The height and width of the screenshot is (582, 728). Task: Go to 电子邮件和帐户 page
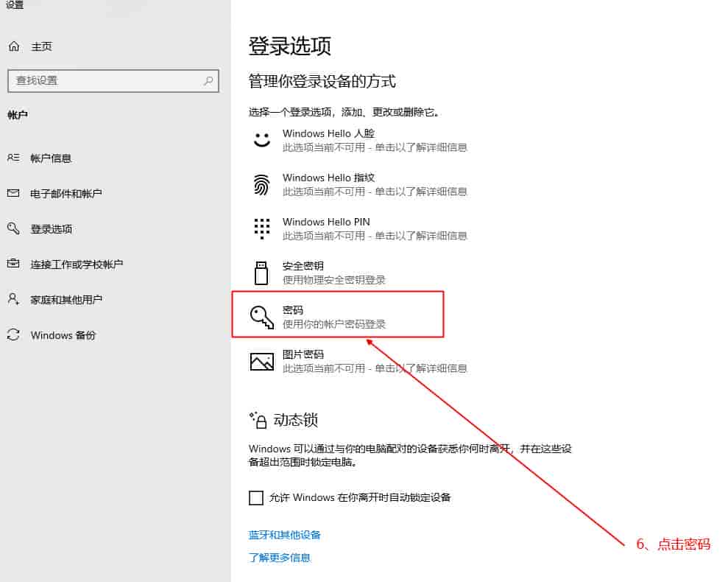66,193
